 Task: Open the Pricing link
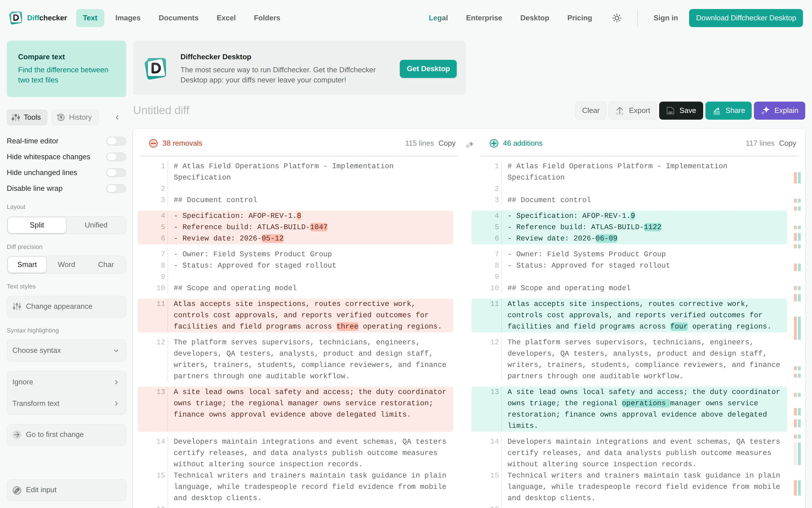(579, 18)
